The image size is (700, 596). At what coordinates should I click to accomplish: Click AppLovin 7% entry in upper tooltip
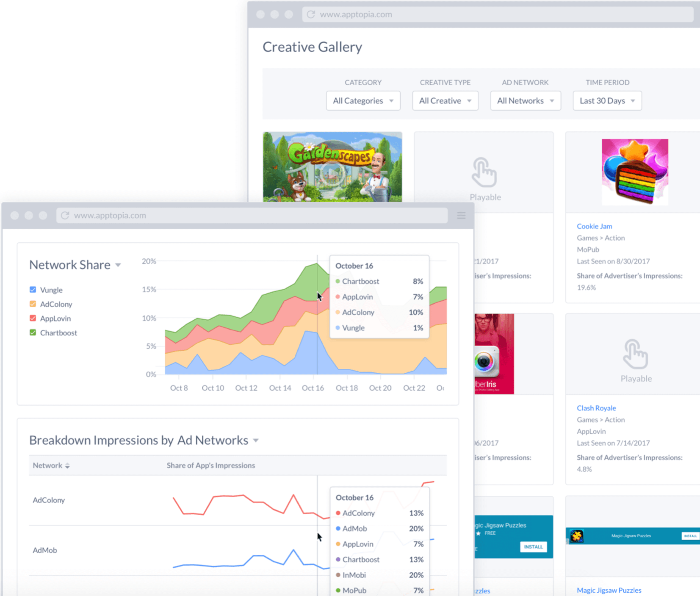pos(379,297)
